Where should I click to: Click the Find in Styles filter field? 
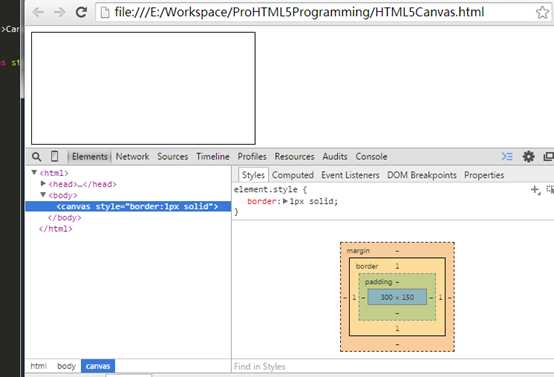[x=393, y=366]
